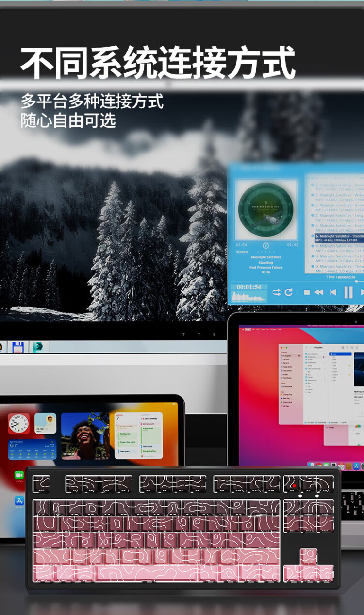This screenshot has height=615, width=364.
Task: Click the Midnight Satellites album artwork
Action: pyautogui.click(x=265, y=209)
